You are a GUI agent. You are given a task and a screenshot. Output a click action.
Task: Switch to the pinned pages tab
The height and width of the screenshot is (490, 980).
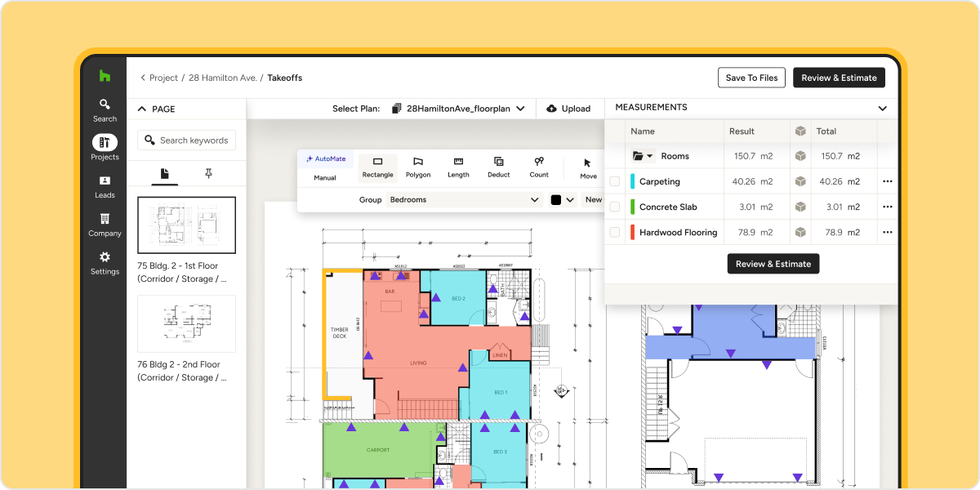point(208,173)
